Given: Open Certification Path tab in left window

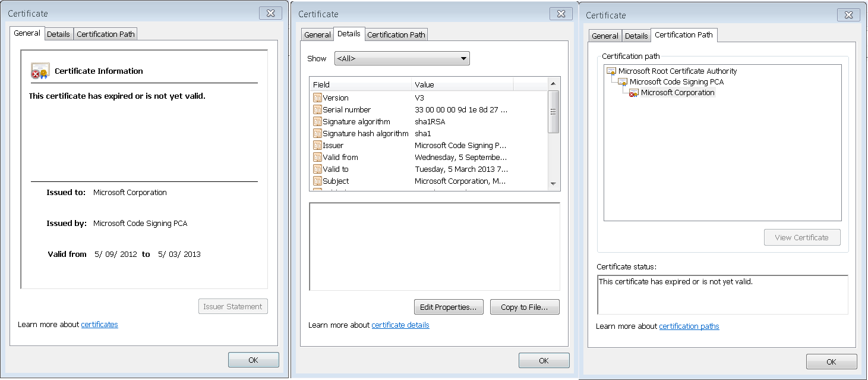Looking at the screenshot, I should click(106, 34).
